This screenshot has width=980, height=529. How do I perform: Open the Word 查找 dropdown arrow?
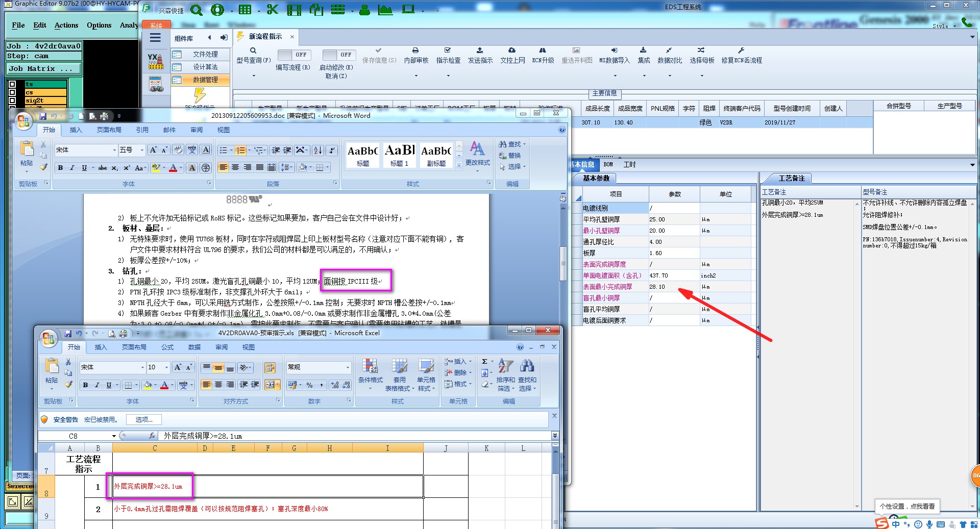tap(524, 144)
